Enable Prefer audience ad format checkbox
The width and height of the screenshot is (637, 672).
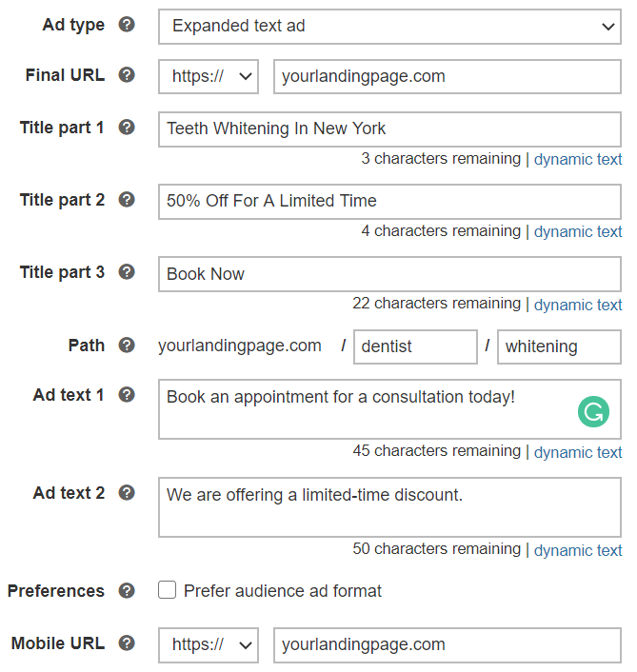tap(168, 591)
